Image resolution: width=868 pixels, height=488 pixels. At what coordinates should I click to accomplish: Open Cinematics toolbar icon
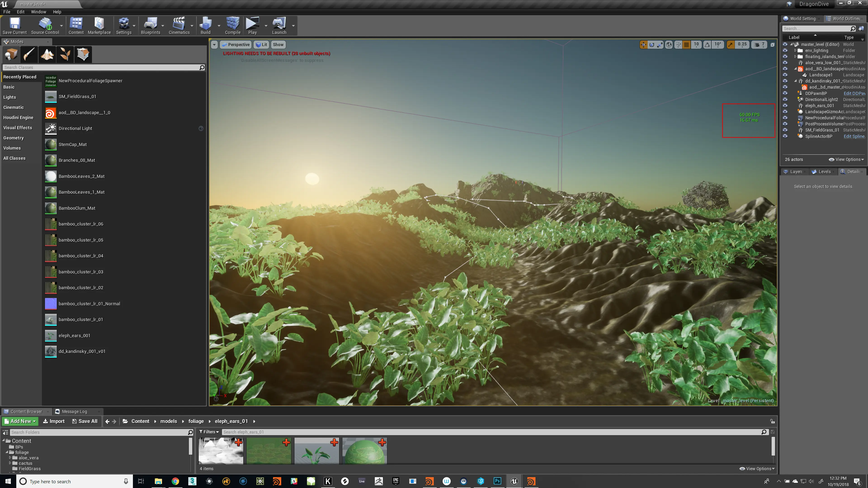(x=179, y=26)
